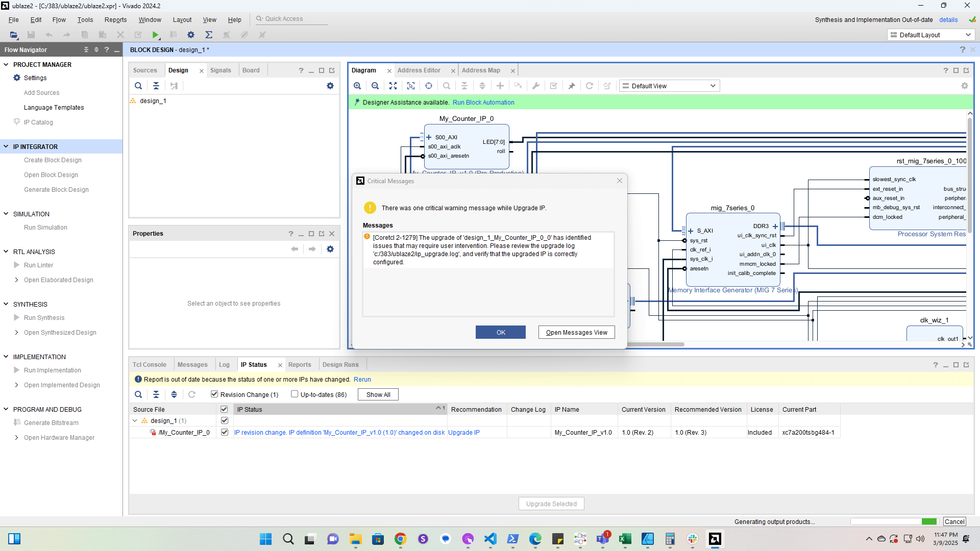Click the Sigma report icon in toolbar
The width and height of the screenshot is (980, 551).
click(x=209, y=35)
